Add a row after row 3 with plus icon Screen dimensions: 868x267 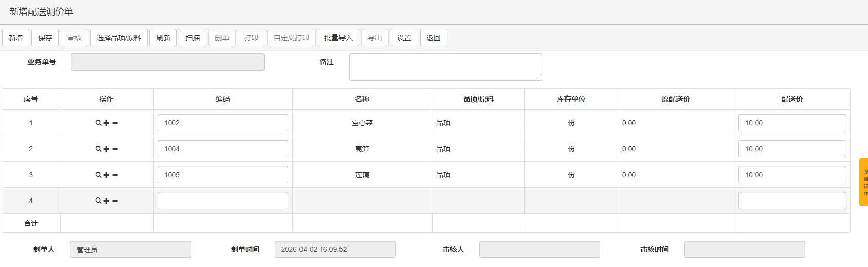[106, 175]
